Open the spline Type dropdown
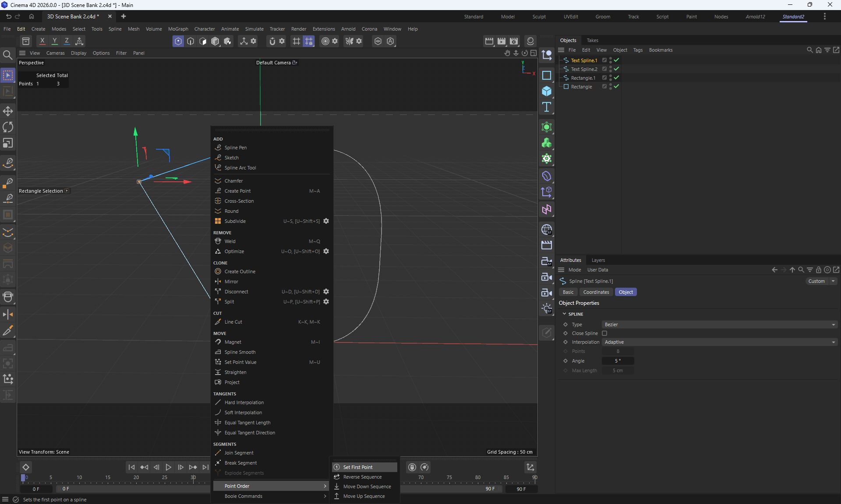The width and height of the screenshot is (841, 504). click(719, 324)
